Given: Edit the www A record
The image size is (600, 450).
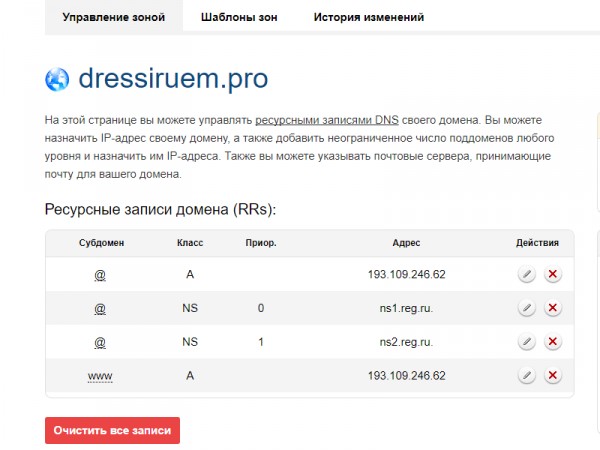Looking at the screenshot, I should (527, 375).
